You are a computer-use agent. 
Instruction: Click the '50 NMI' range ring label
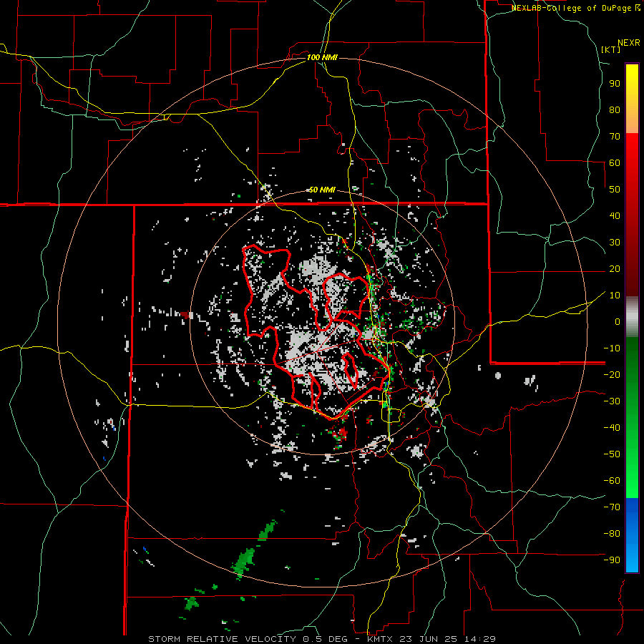point(322,190)
